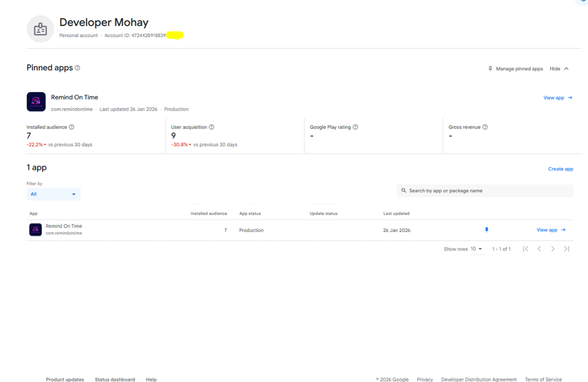The height and width of the screenshot is (382, 588).
Task: Open the Filter by All dropdown
Action: (53, 194)
